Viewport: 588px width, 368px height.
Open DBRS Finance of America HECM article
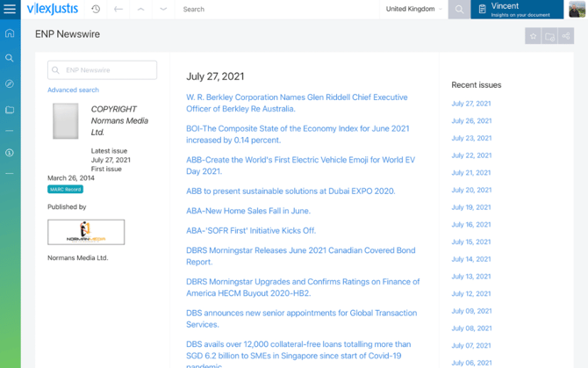[x=303, y=287]
